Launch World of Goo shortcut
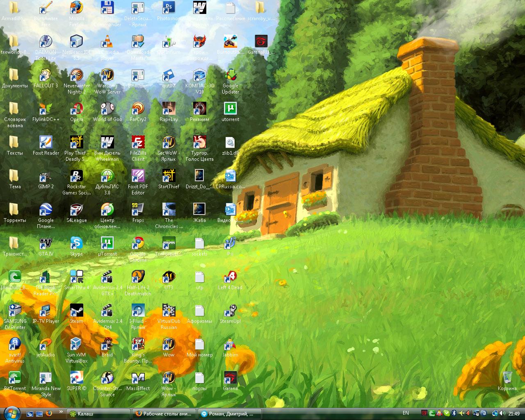Viewport: 525px width, 420px height. coord(107,112)
